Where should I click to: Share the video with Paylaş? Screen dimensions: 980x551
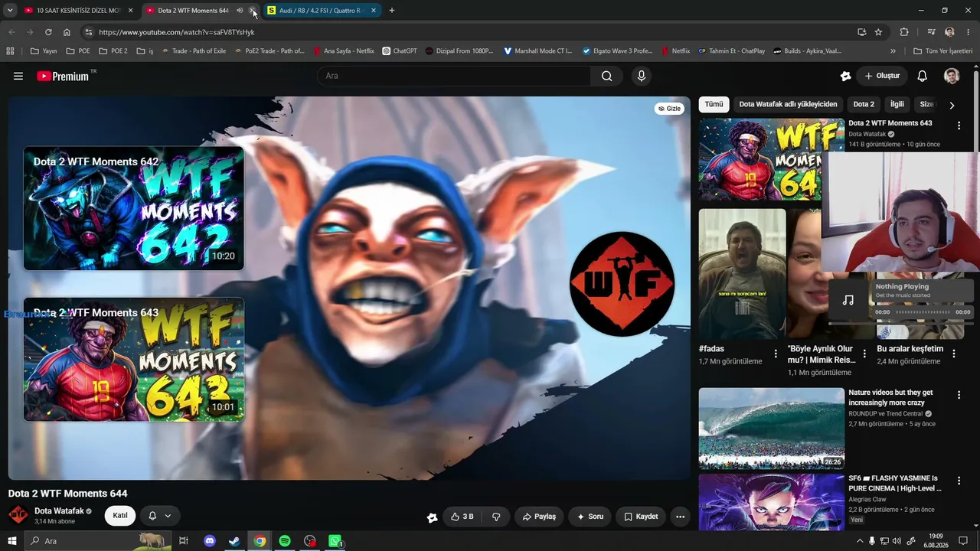click(x=539, y=517)
